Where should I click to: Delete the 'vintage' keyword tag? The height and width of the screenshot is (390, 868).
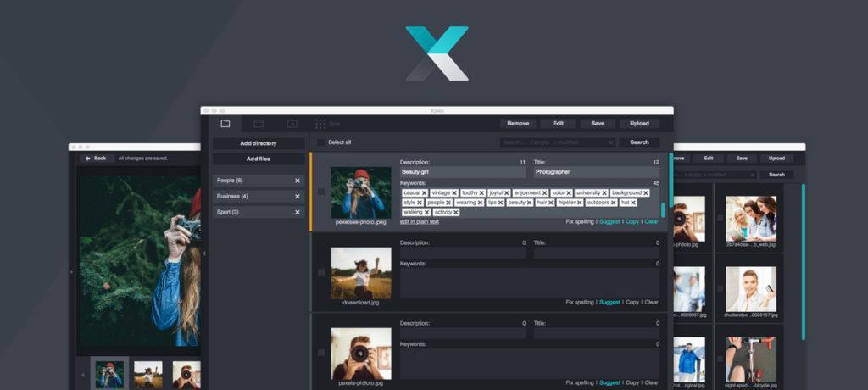[454, 192]
